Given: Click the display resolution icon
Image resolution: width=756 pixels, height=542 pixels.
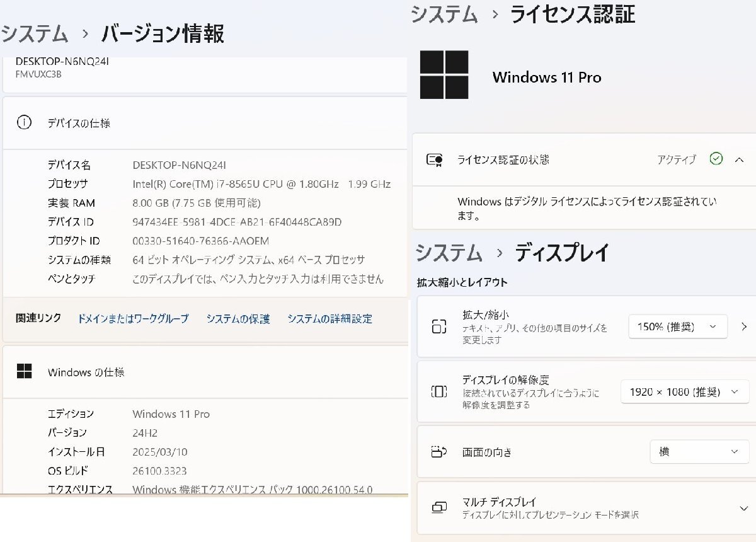Looking at the screenshot, I should [x=439, y=391].
